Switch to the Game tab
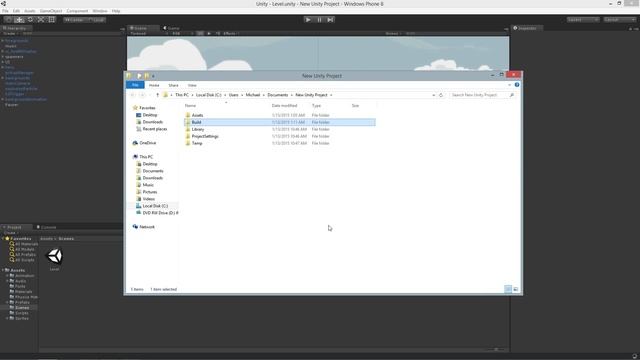 tap(171, 28)
